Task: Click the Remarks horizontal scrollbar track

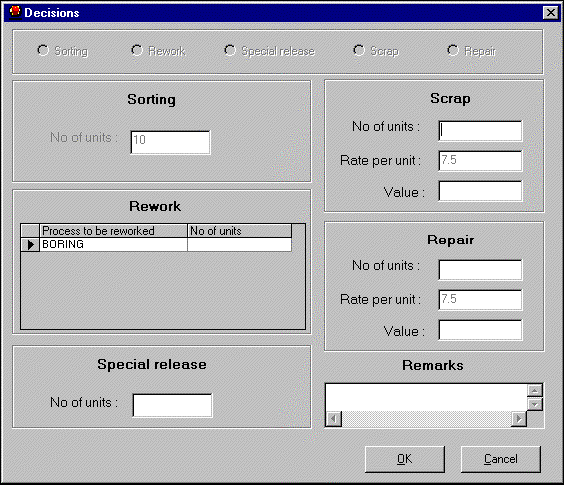Action: click(x=426, y=419)
